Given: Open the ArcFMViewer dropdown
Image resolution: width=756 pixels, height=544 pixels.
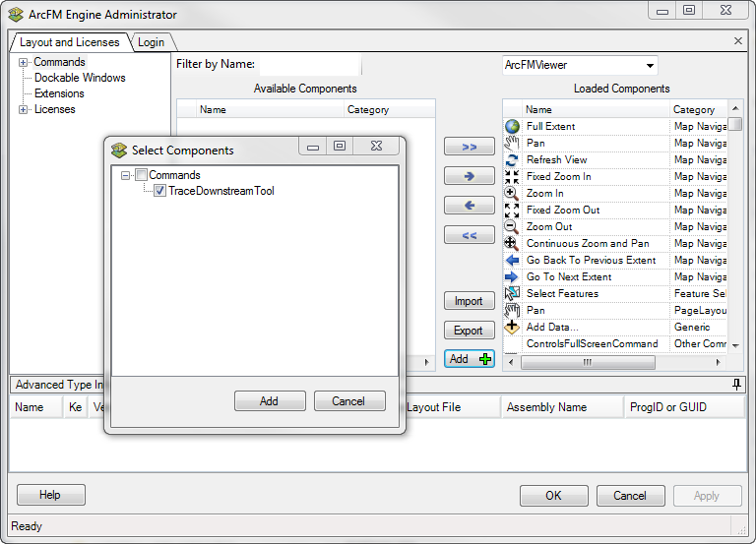Looking at the screenshot, I should [650, 65].
